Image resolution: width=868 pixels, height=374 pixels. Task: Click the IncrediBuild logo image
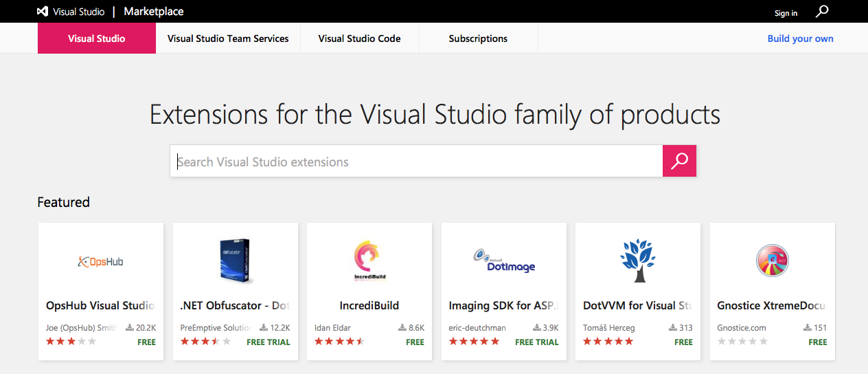(369, 261)
